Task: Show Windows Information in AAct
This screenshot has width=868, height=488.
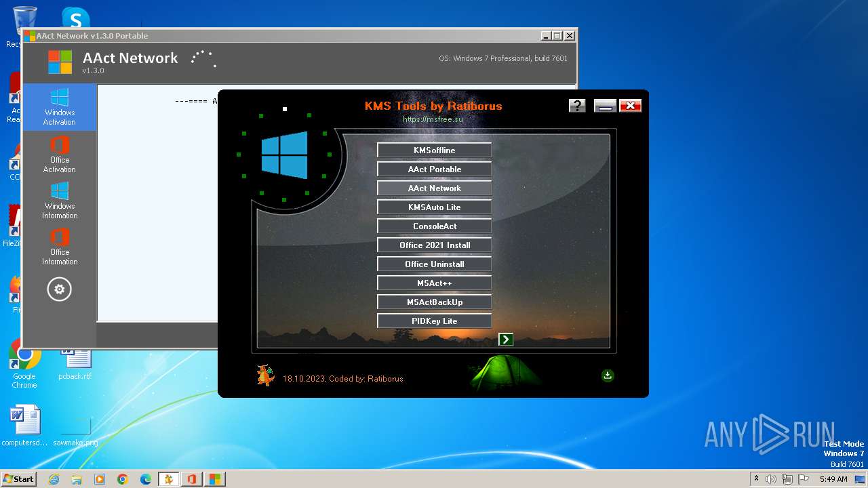Action: coord(60,201)
